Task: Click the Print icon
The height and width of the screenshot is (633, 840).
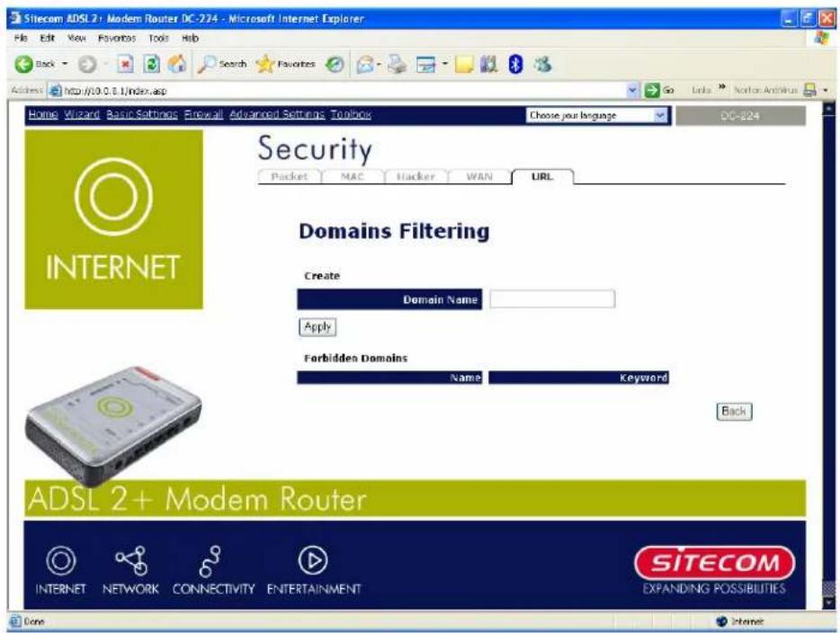Action: click(x=397, y=65)
